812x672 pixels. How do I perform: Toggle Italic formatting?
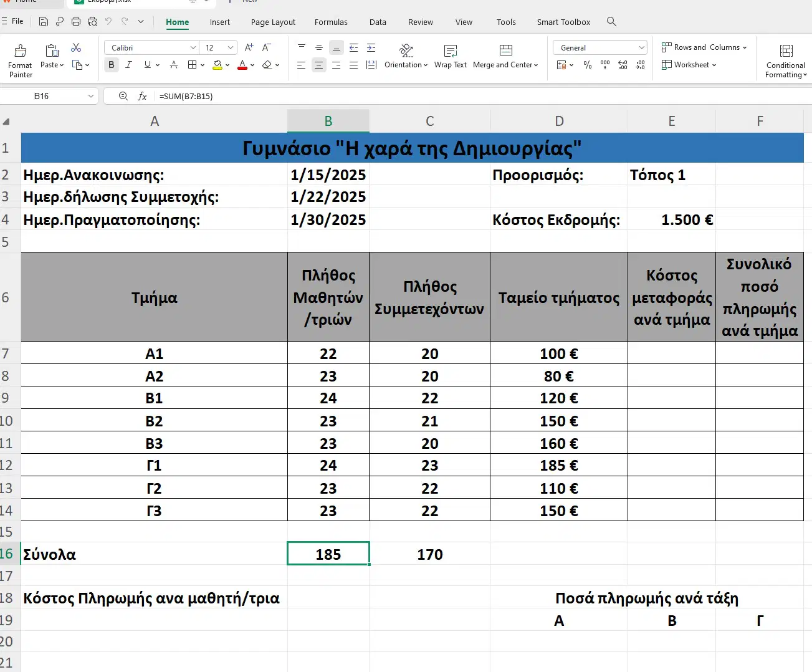click(128, 65)
